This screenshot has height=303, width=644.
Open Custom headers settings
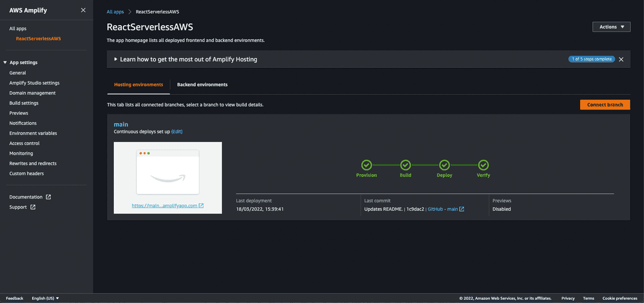click(27, 174)
